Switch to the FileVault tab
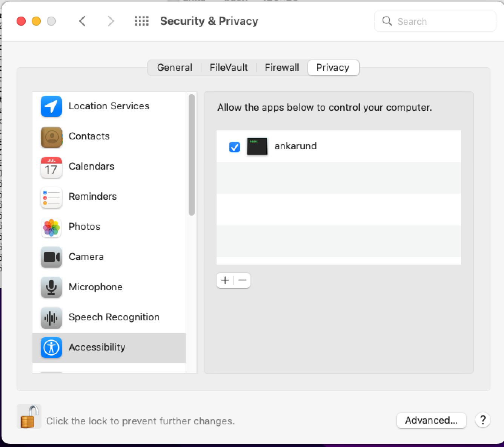Image resolution: width=504 pixels, height=447 pixels. (x=229, y=67)
